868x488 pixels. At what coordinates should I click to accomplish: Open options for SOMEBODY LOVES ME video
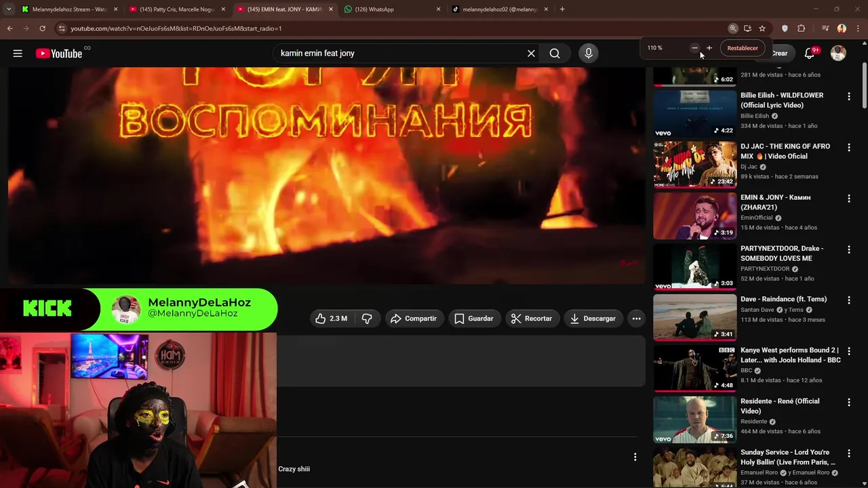pyautogui.click(x=848, y=249)
